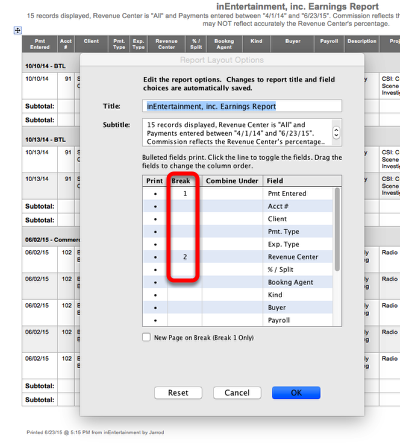Image resolution: width=400 pixels, height=445 pixels.
Task: Toggle Print bullet for Bookng Agent
Action: tap(155, 282)
